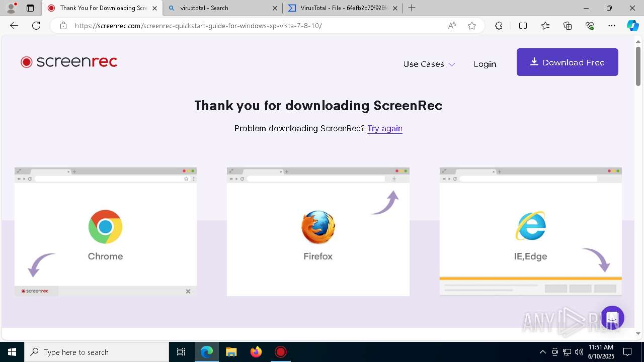This screenshot has width=644, height=362.
Task: Select Thank You For Downloading tab
Action: 102,8
